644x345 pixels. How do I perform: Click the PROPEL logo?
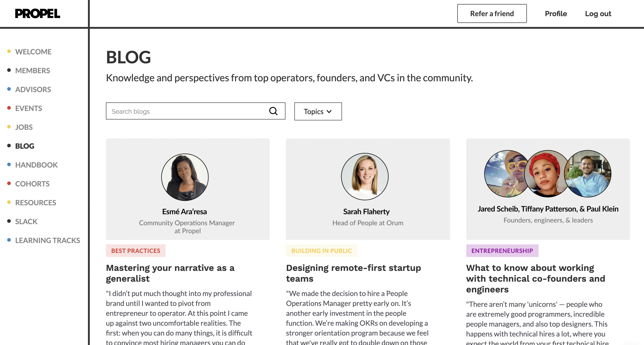tap(37, 13)
